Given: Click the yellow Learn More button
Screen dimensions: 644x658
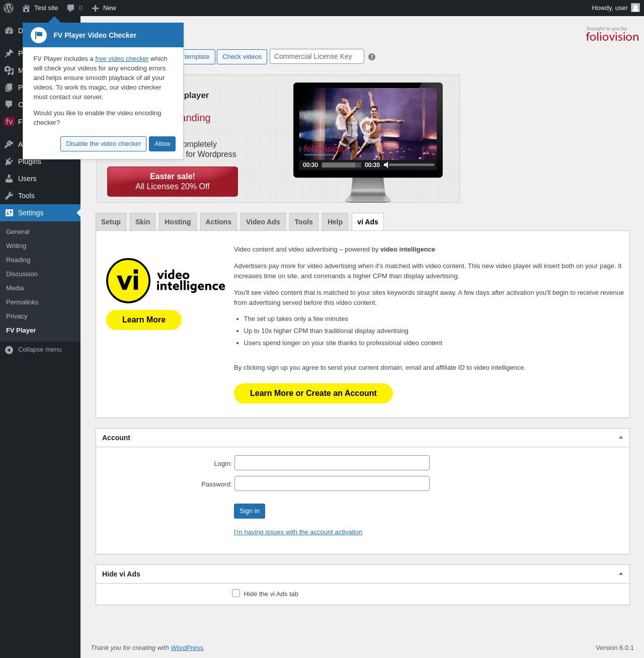Looking at the screenshot, I should click(x=144, y=320).
